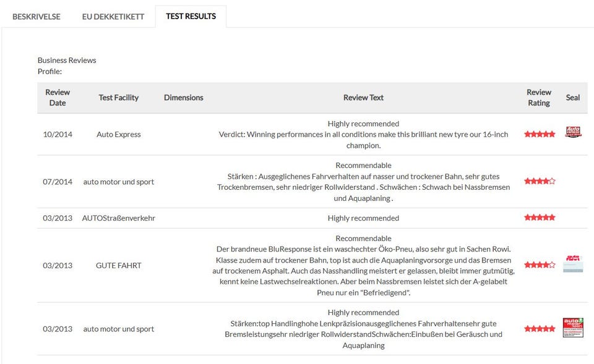
Task: Open the EU DEKKETIKETT tab
Action: pos(113,17)
